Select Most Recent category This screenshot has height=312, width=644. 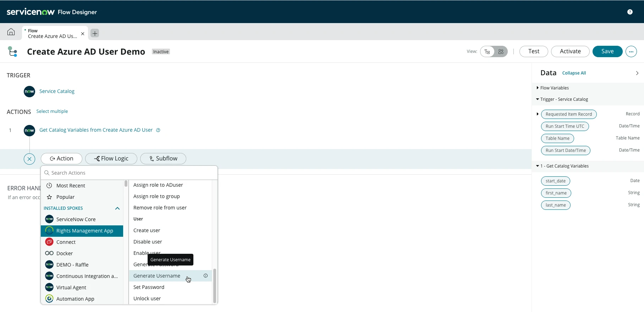point(82,186)
